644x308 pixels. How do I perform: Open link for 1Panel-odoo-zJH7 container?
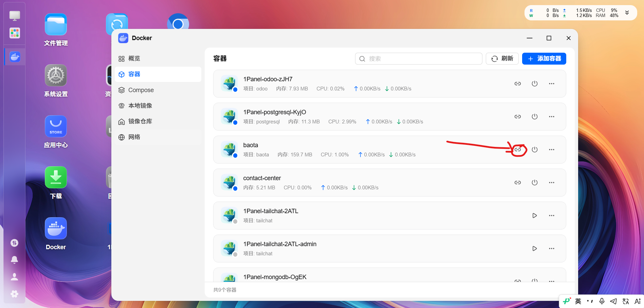(517, 84)
